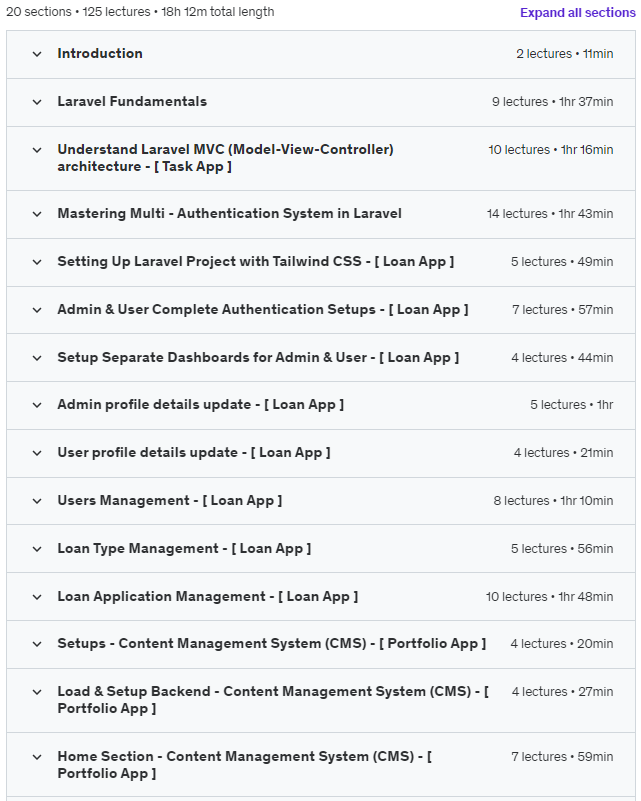641x801 pixels.
Task: Click the 4 lectures • 44min text
Action: [562, 358]
